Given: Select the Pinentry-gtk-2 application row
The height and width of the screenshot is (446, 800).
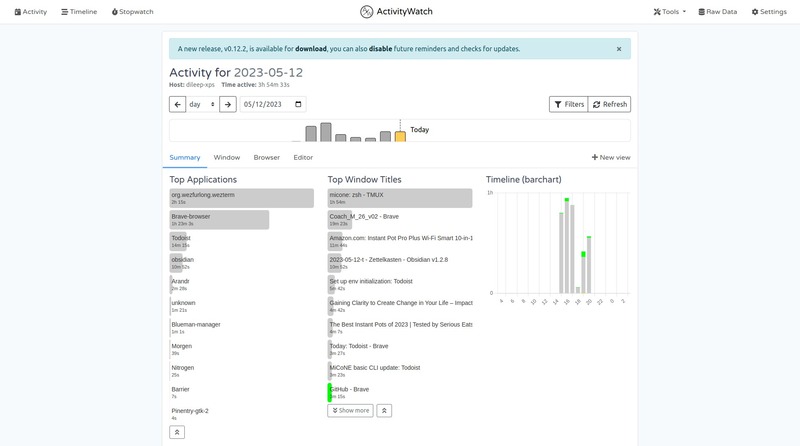Looking at the screenshot, I should pyautogui.click(x=241, y=414).
